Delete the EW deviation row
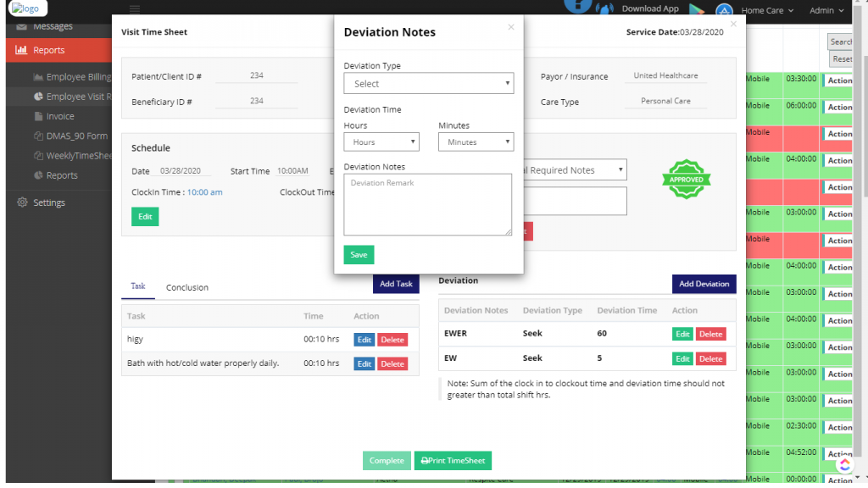 711,358
